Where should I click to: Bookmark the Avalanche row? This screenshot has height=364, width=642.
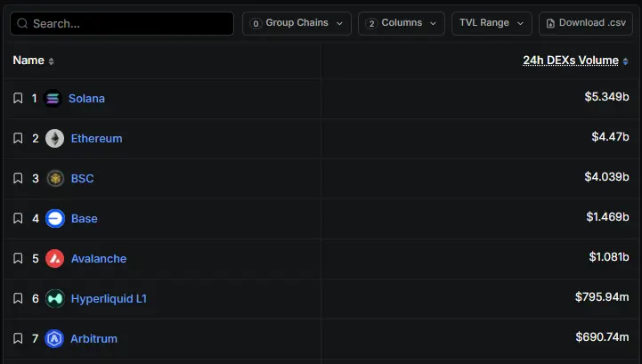[18, 258]
